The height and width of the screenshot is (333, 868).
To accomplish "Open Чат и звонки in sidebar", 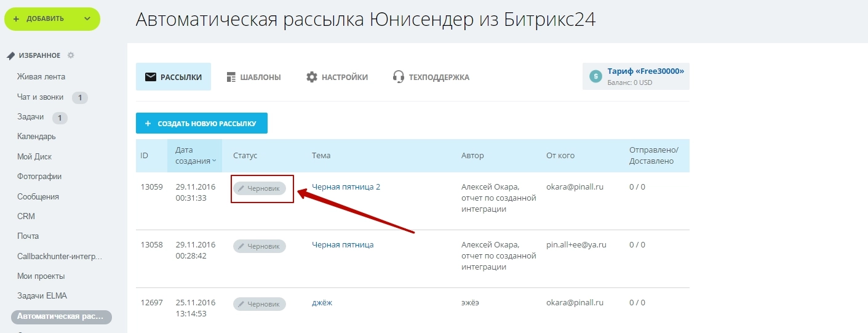I will (41, 97).
